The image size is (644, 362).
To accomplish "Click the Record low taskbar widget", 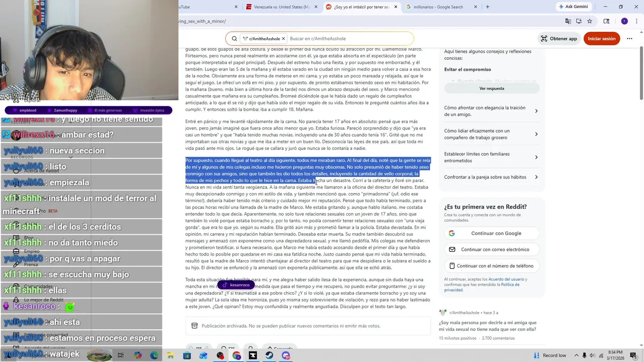I will pos(549,355).
